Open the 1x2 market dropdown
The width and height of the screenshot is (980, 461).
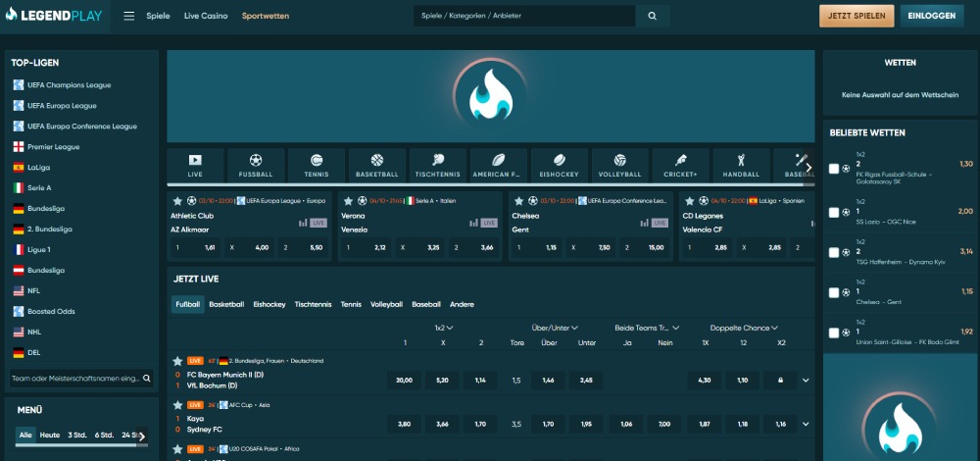click(x=444, y=328)
